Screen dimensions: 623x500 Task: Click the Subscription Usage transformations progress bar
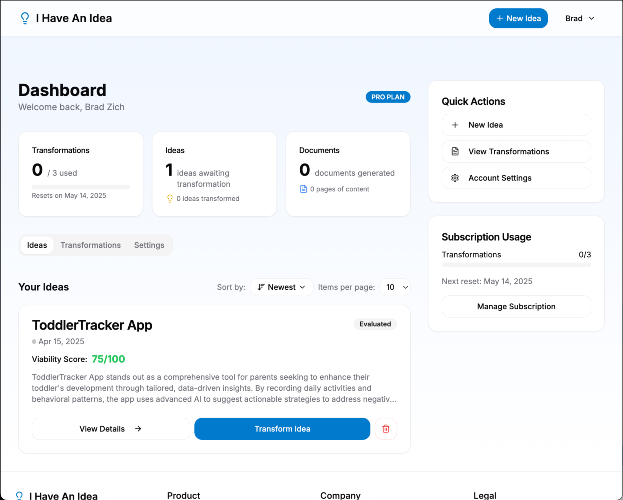point(516,265)
